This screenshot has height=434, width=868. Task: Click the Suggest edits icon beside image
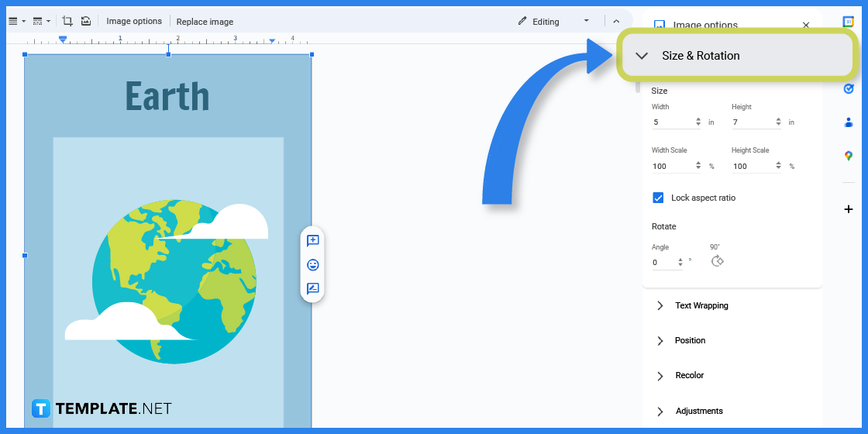pos(313,288)
